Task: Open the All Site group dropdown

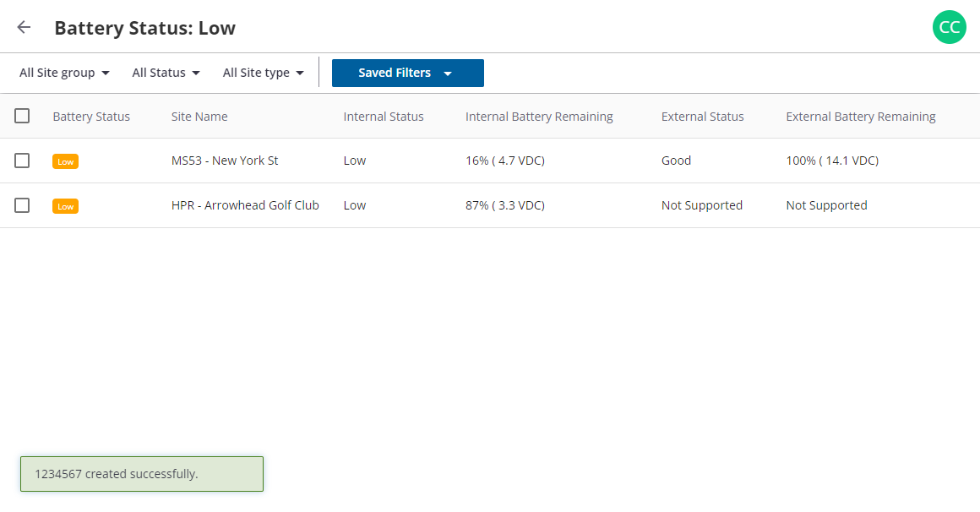Action: coord(64,73)
